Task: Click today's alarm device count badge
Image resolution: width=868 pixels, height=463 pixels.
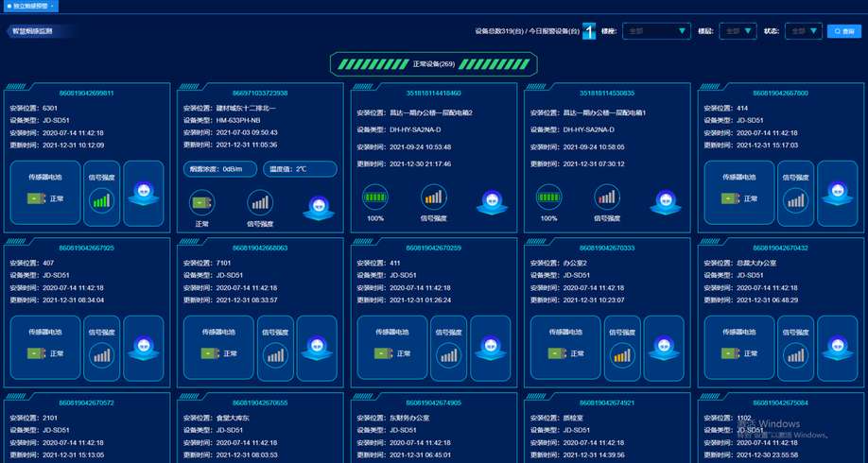Action: click(588, 31)
